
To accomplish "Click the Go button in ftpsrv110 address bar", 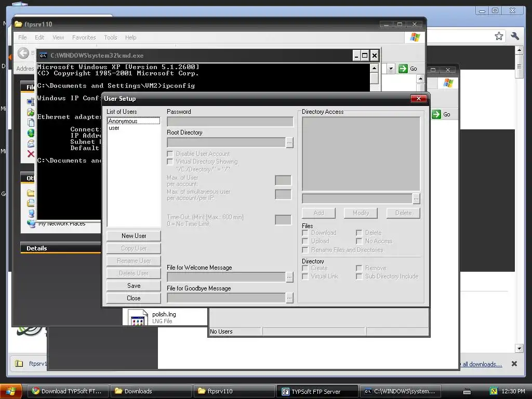I will pos(408,69).
